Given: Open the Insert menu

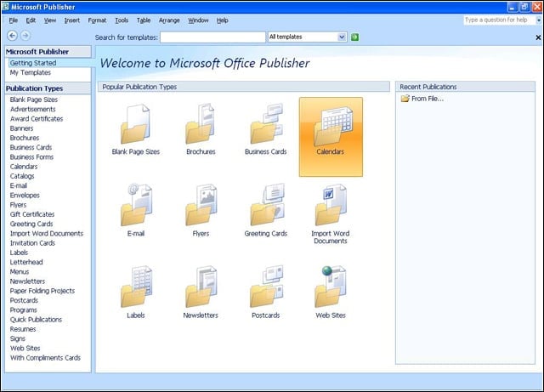Looking at the screenshot, I should tap(71, 20).
